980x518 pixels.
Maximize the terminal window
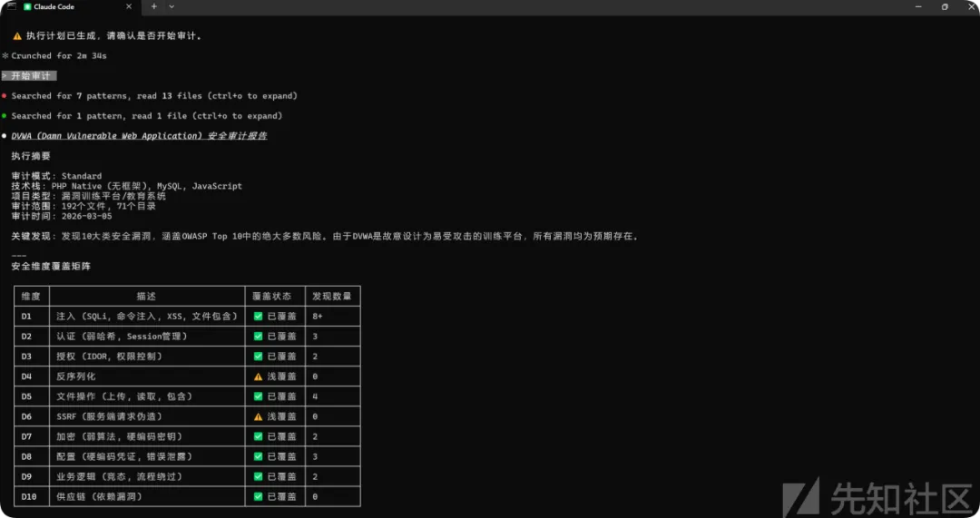pyautogui.click(x=945, y=7)
